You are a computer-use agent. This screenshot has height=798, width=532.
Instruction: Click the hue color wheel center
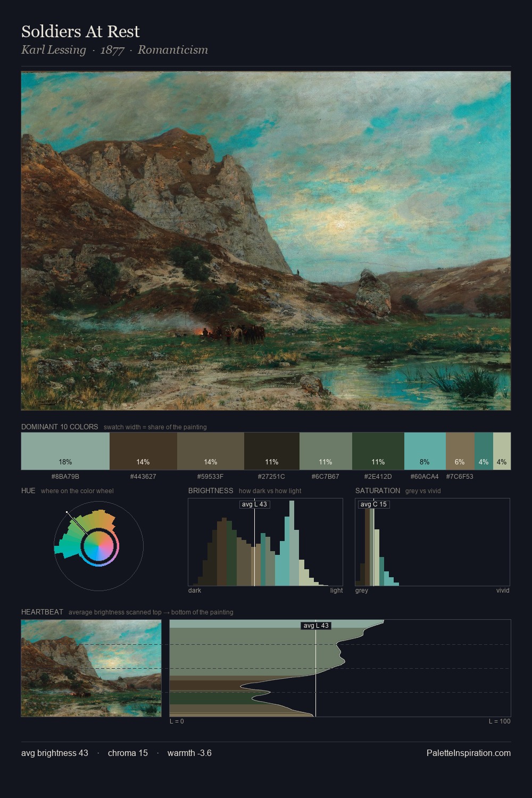pos(99,546)
